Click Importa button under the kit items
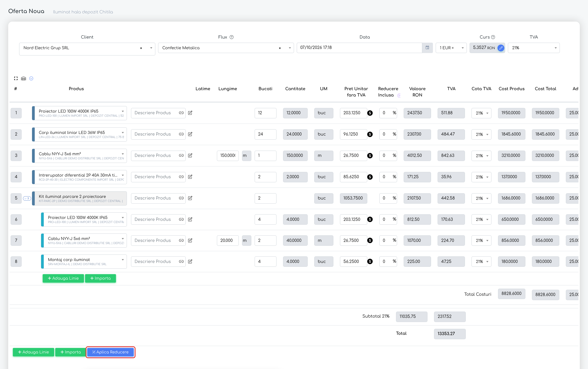 coord(100,278)
